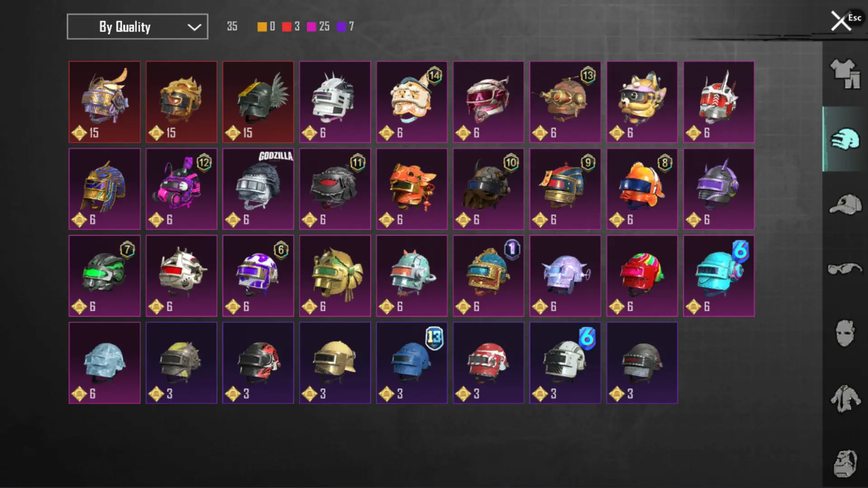Open the cap headwear category icon
Image resolution: width=868 pixels, height=488 pixels.
[844, 204]
